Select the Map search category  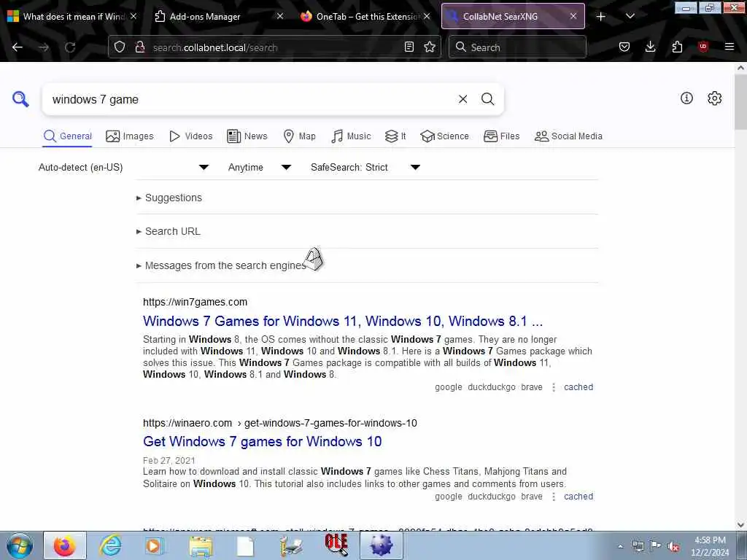299,136
